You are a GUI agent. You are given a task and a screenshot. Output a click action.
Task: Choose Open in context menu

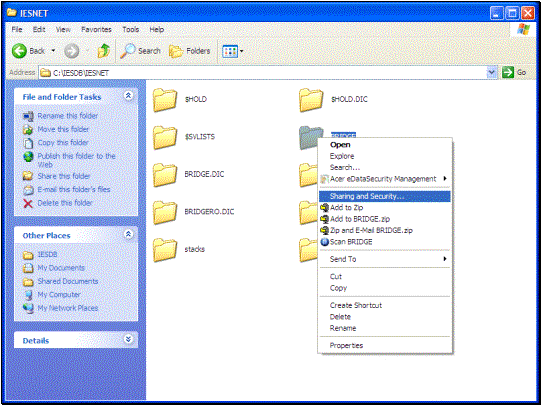click(385, 145)
